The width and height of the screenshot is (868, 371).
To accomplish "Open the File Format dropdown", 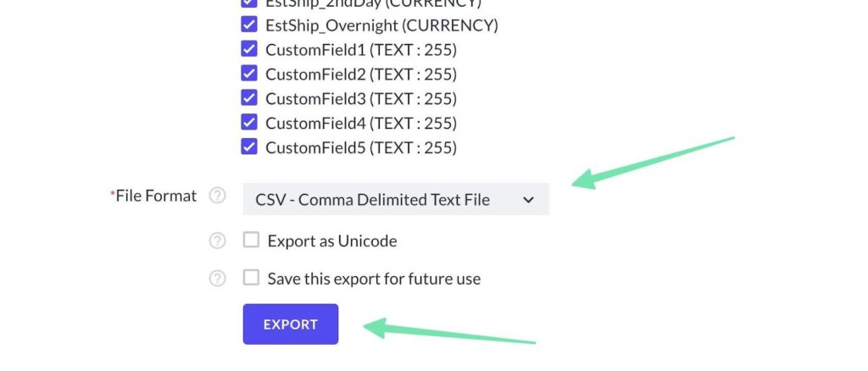I will tap(395, 200).
